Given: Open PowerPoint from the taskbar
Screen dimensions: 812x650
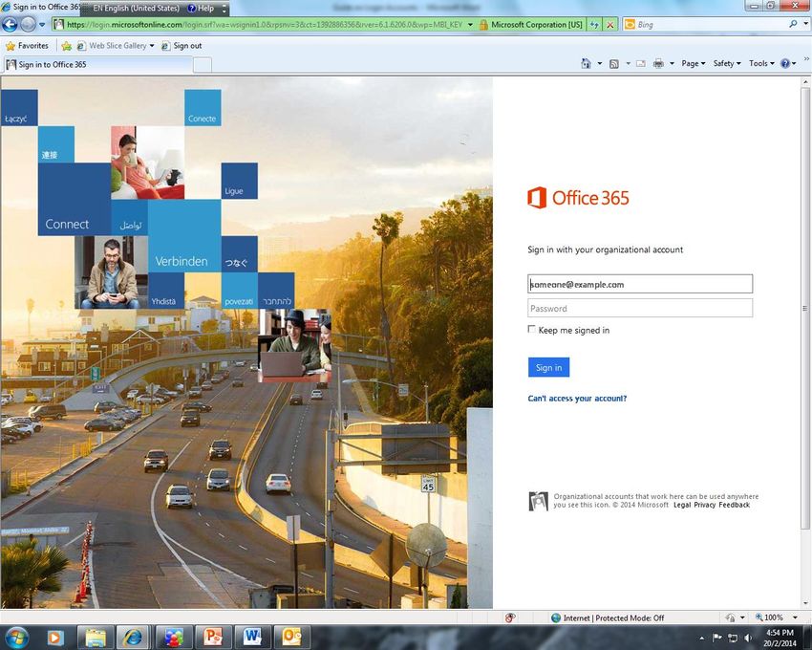Looking at the screenshot, I should point(213,637).
